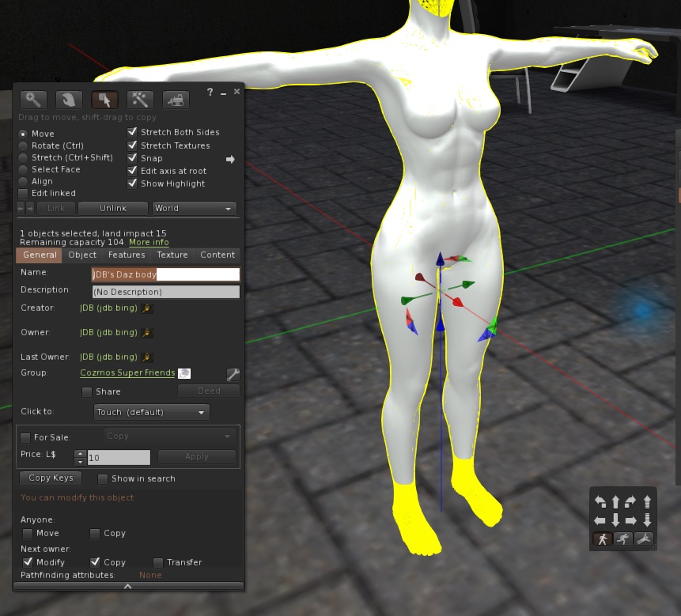The image size is (681, 616).
Task: Select the Create (magic wand) tool
Action: 140,100
